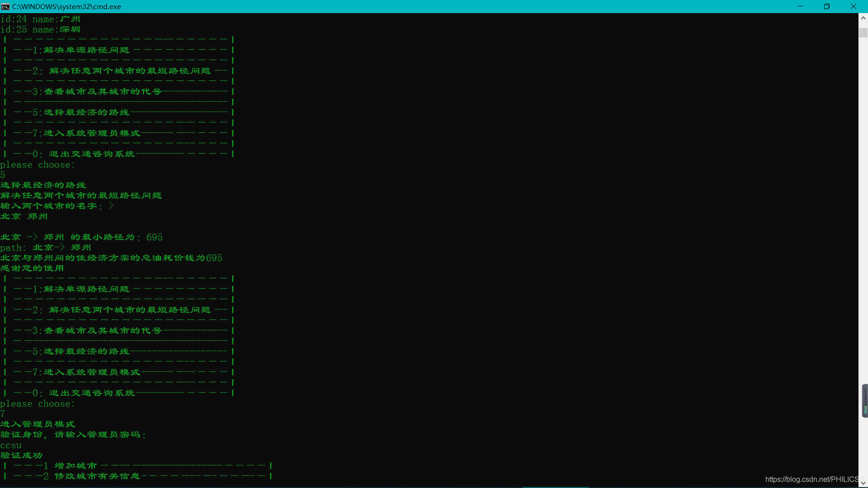Click the level meter widget on right edge
Viewport: 868px width, 488px height.
(865, 401)
